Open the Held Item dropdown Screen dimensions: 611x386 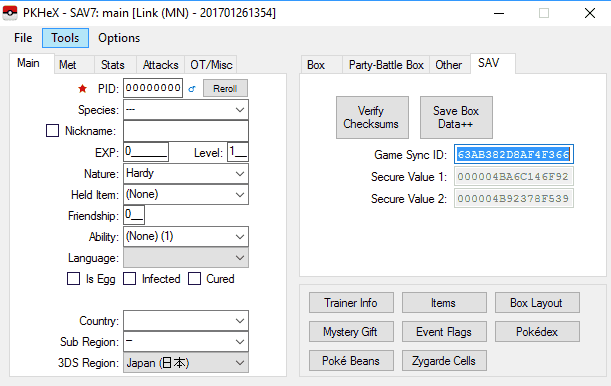pos(186,194)
